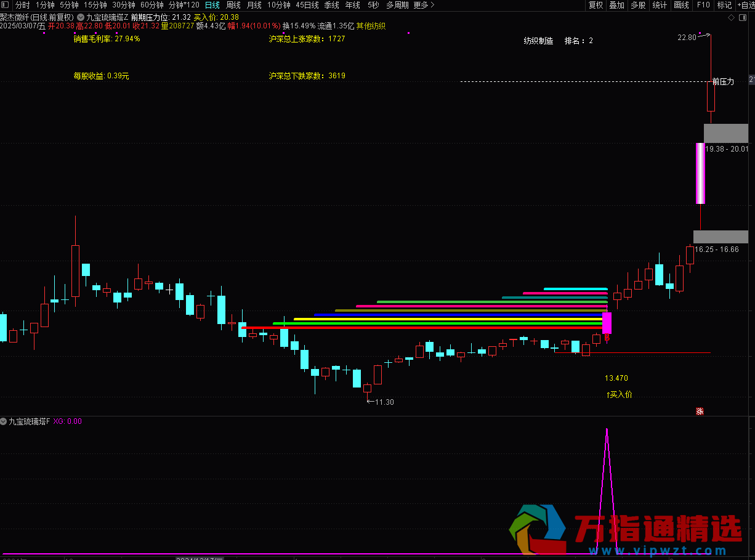Click the 13.470 price label

[616, 378]
